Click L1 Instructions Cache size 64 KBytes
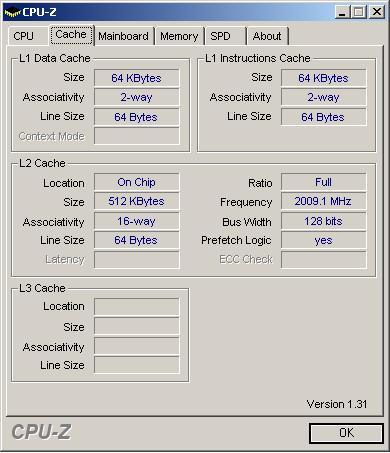Viewport: 390px width, 453px height. pos(323,78)
